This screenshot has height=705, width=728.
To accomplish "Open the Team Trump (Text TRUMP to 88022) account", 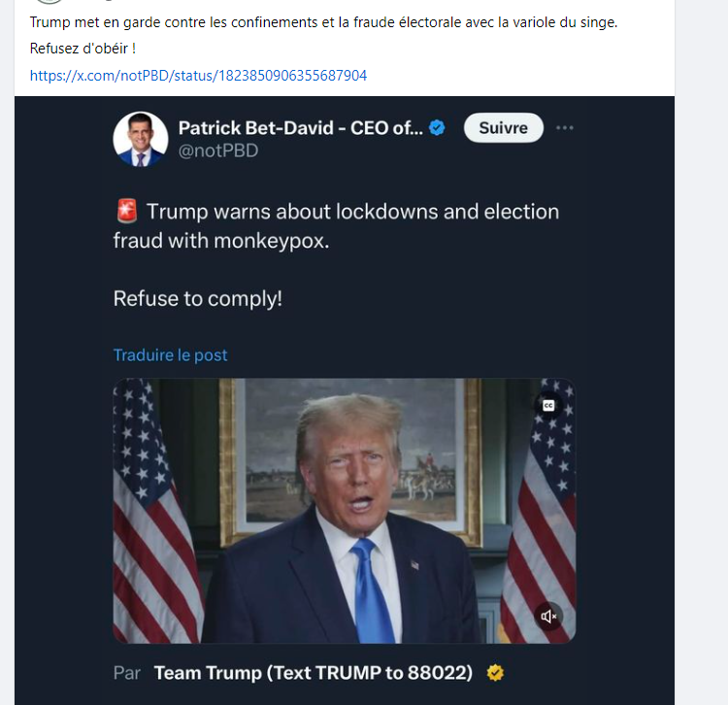I will [314, 672].
